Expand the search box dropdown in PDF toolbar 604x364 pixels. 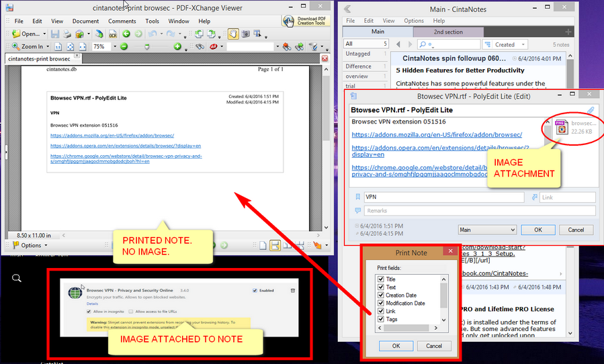click(x=277, y=46)
